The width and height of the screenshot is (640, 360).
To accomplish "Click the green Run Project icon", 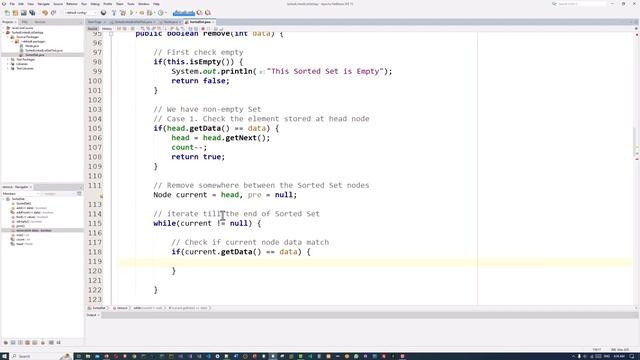I will point(132,13).
